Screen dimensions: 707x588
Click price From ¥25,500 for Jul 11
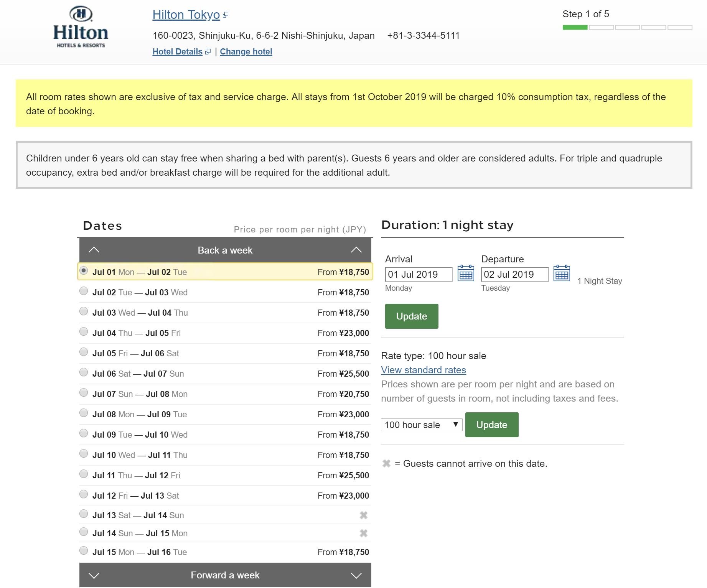tap(343, 475)
